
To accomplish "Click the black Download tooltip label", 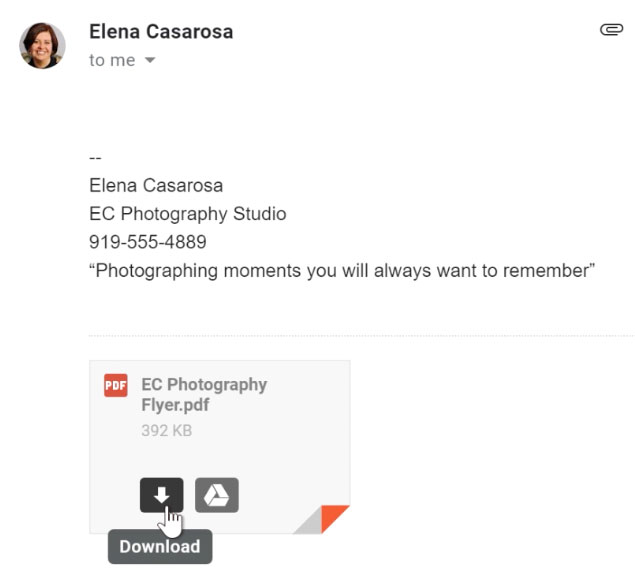I will 160,547.
